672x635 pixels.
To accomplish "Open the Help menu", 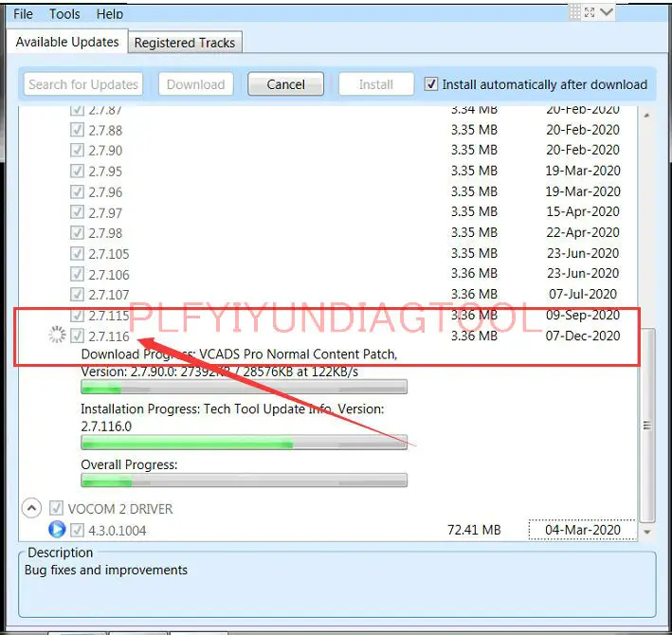I will pos(110,14).
